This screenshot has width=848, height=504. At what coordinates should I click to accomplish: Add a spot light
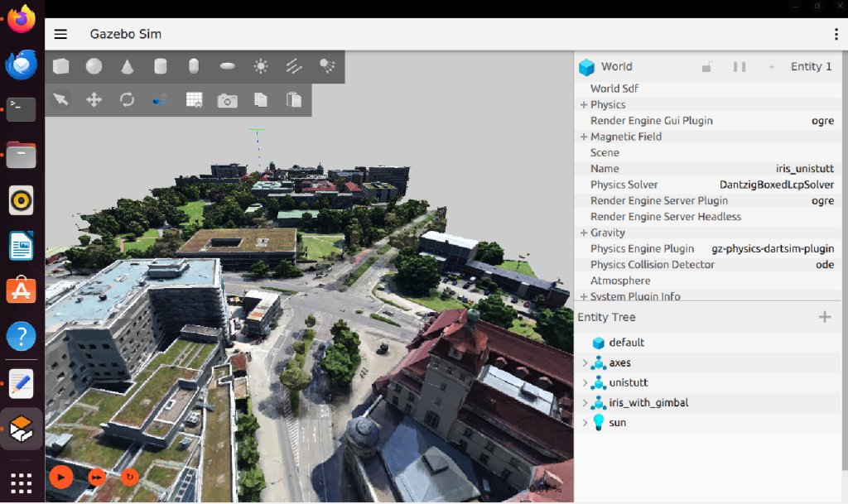(x=327, y=66)
